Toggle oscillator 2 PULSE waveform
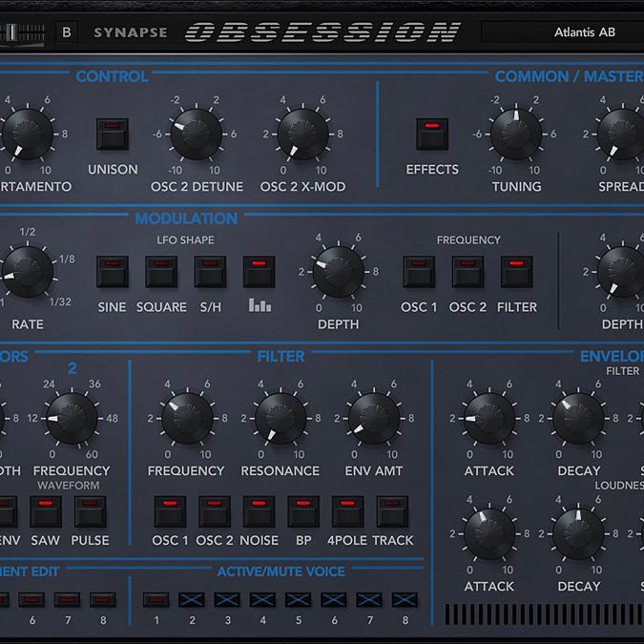 tap(90, 511)
